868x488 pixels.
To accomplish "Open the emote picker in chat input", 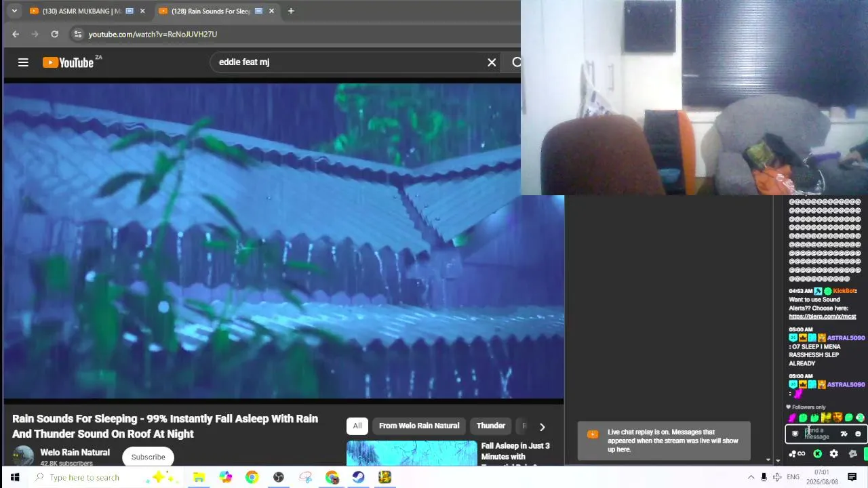I will (858, 434).
